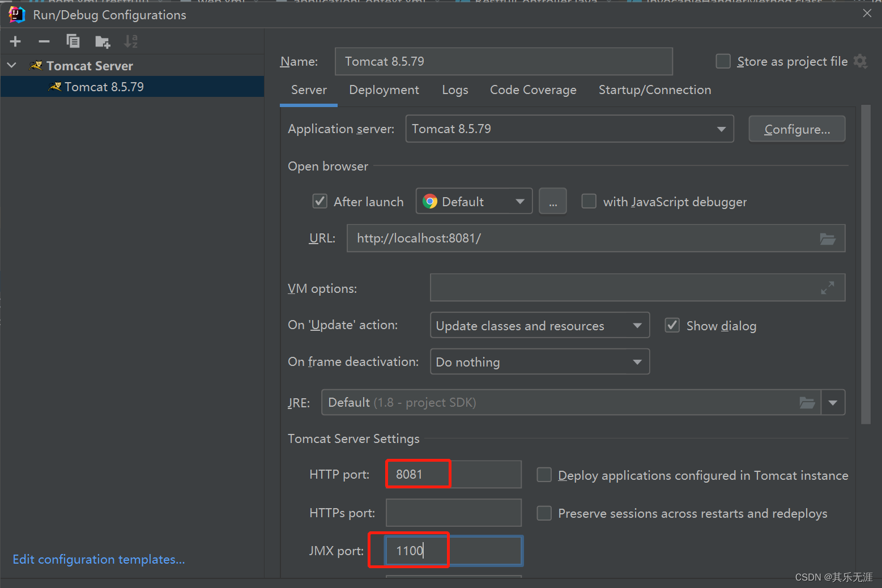Close the Run/Debug Configurations dialog
This screenshot has width=882, height=588.
[x=867, y=13]
